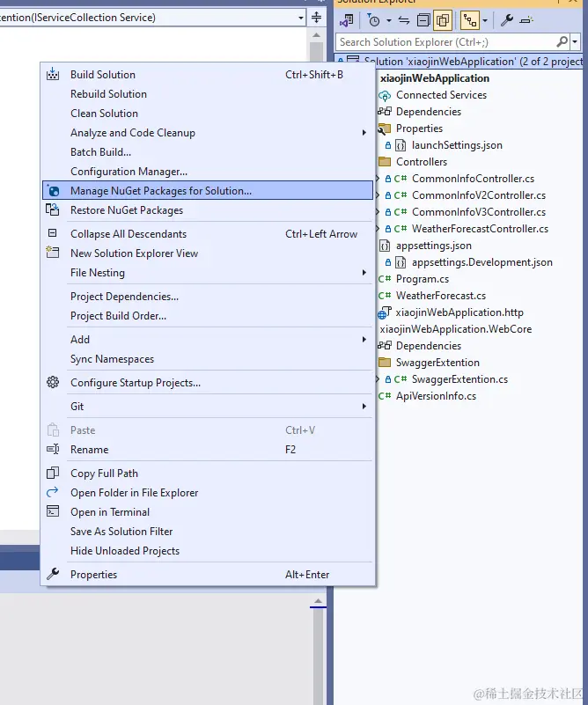Select CommonInfoV2Controller.cs file
The height and width of the screenshot is (705, 588).
pos(479,195)
